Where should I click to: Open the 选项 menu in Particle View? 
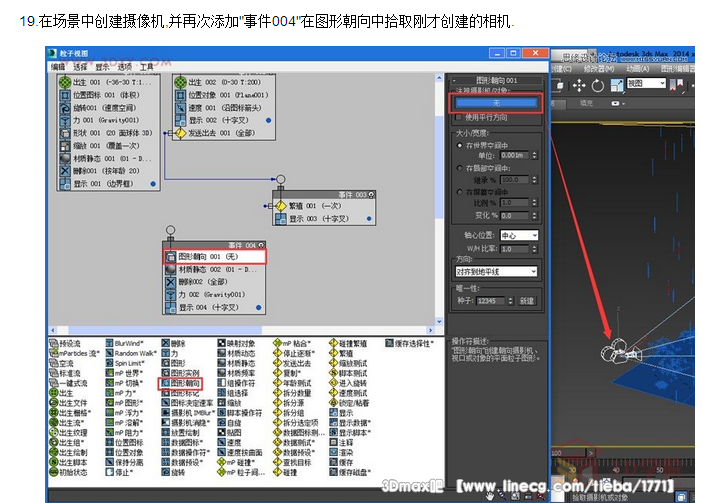coord(125,67)
